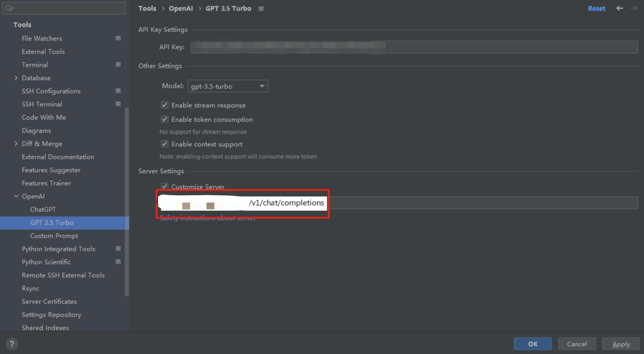Click project-level icon beside File Watchers
Image resolution: width=644 pixels, height=354 pixels.
point(118,38)
